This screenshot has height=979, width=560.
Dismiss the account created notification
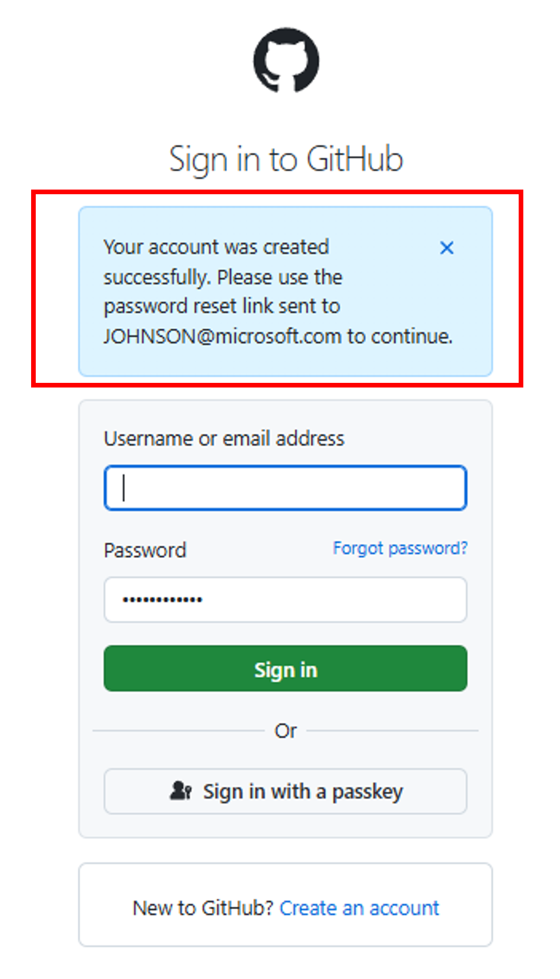(447, 248)
